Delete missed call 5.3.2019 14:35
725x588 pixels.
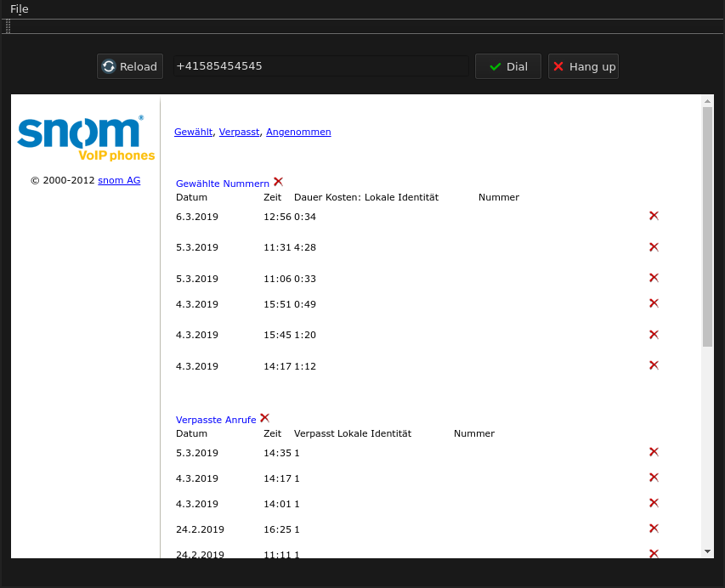654,452
